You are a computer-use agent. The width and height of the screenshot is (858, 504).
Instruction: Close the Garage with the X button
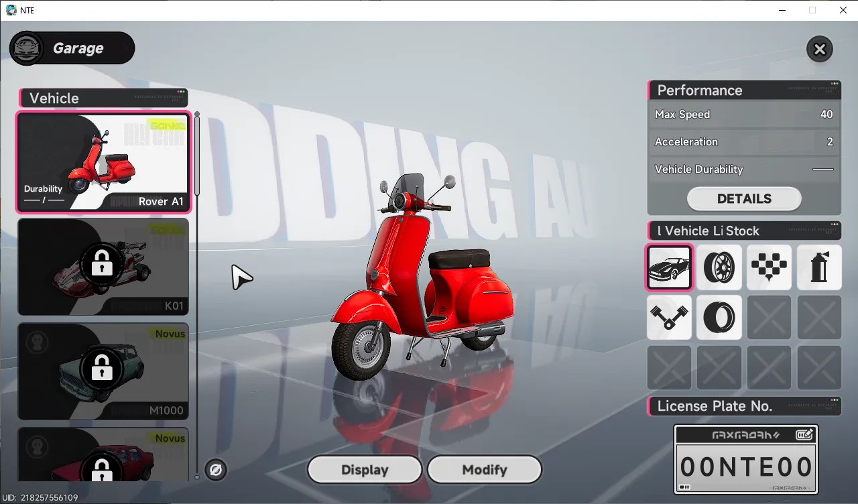[x=819, y=49]
